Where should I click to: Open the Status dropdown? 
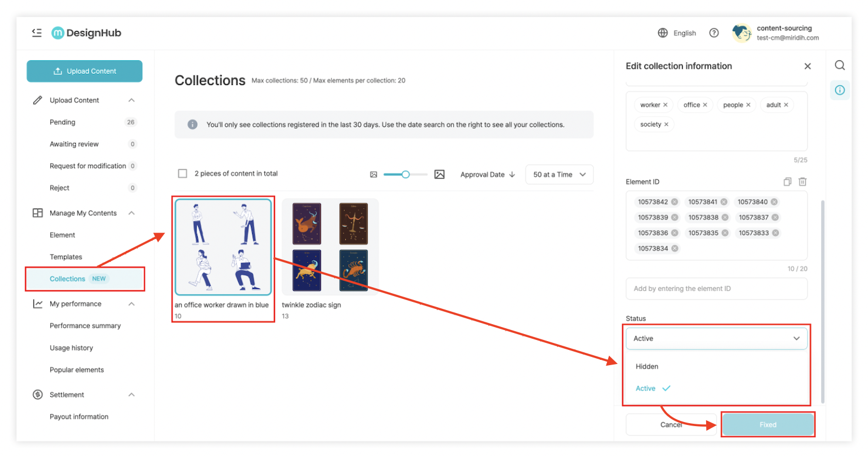point(716,338)
